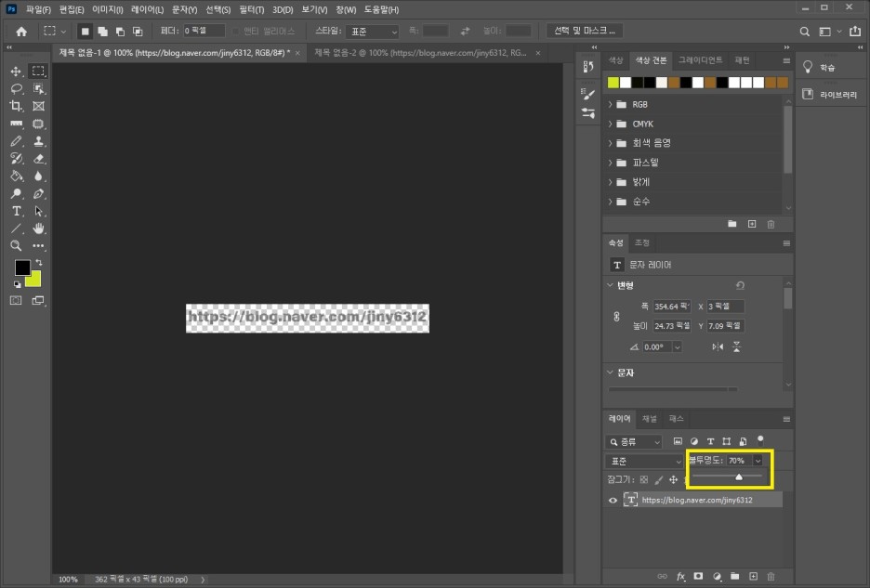Screen dimensions: 870x588
Task: Expand the 회색 음영 swatch folder
Action: pyautogui.click(x=611, y=143)
